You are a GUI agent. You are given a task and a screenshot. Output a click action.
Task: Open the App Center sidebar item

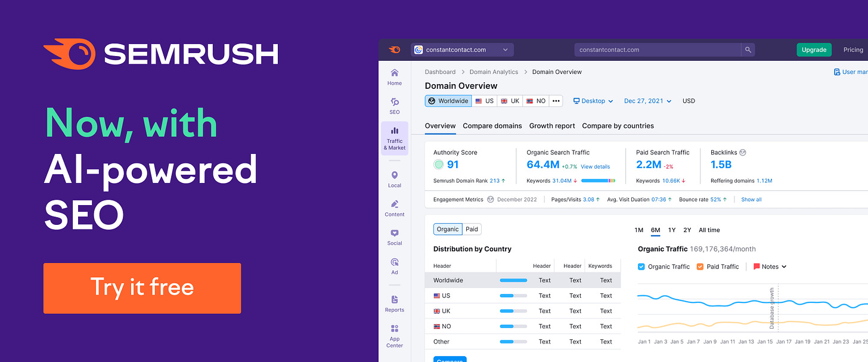(395, 336)
